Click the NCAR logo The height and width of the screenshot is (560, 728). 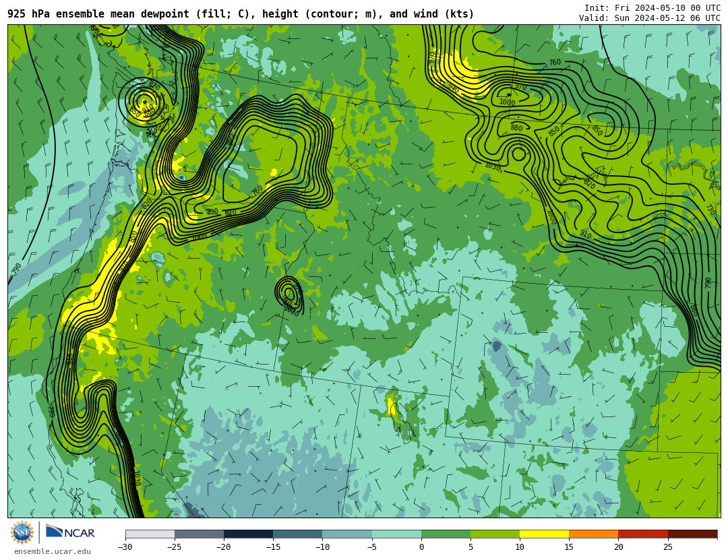tap(70, 532)
